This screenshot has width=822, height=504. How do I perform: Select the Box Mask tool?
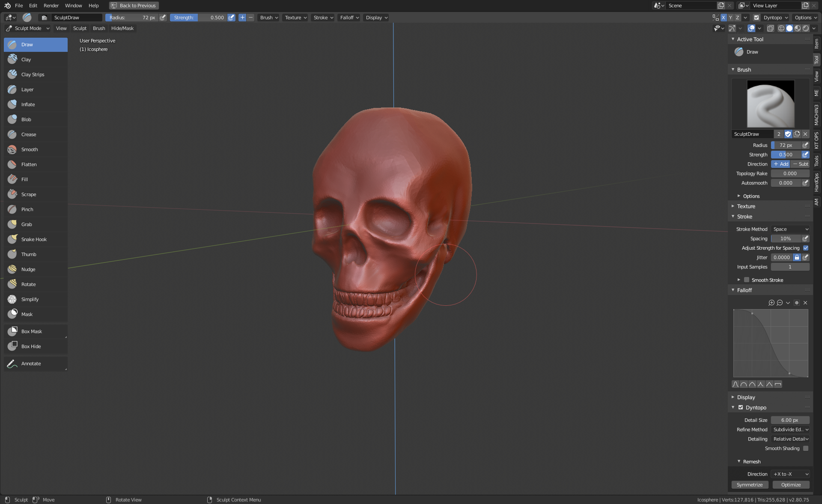click(32, 331)
